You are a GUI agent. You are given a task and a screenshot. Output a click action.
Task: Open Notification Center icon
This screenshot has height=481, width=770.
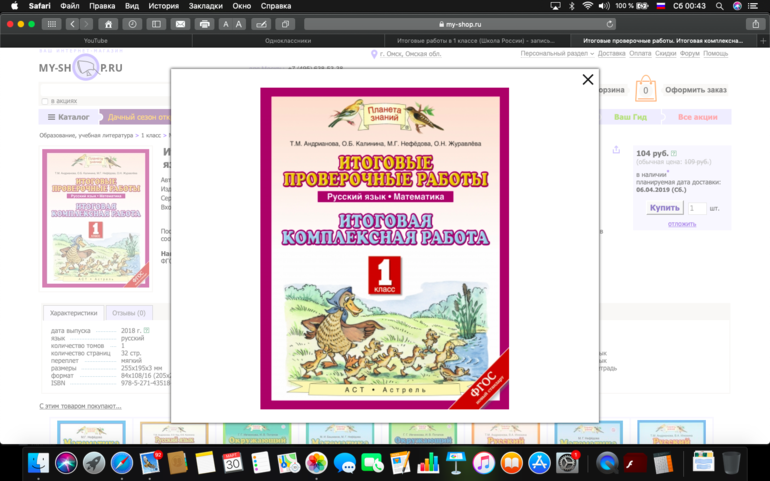point(753,6)
